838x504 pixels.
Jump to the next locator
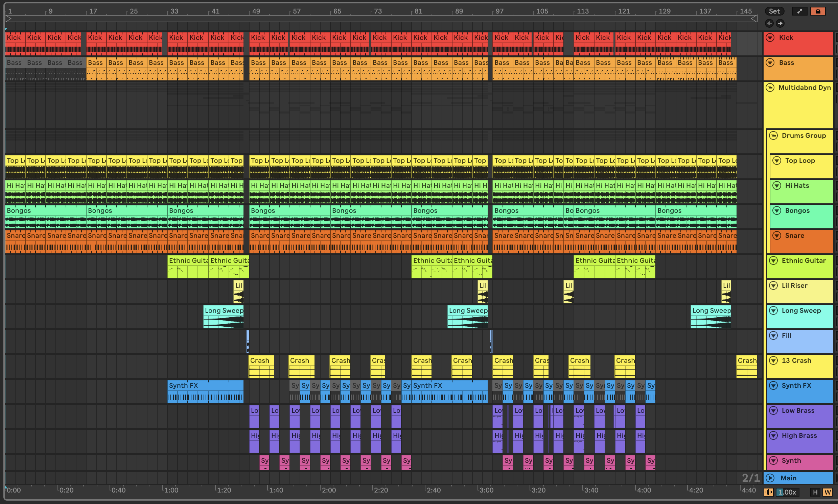click(x=780, y=23)
